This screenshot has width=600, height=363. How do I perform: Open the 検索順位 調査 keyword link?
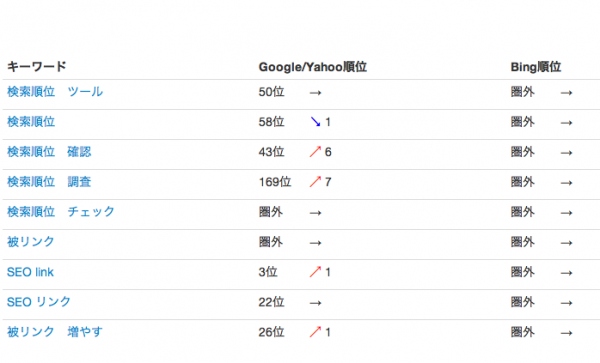tap(49, 181)
